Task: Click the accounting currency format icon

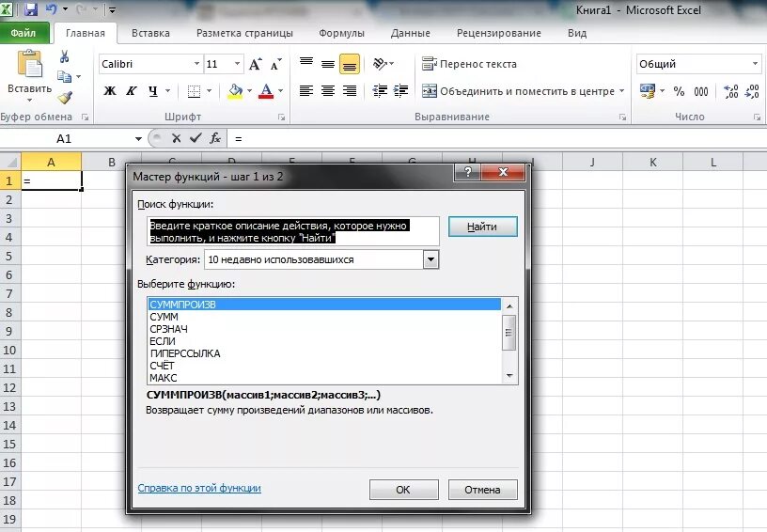Action: 648,91
